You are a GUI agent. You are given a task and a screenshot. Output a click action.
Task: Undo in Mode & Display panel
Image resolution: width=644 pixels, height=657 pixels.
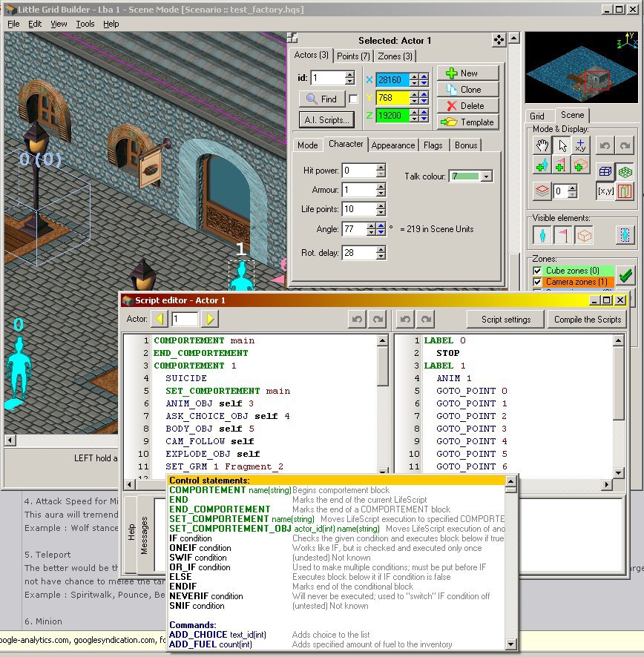[605, 146]
